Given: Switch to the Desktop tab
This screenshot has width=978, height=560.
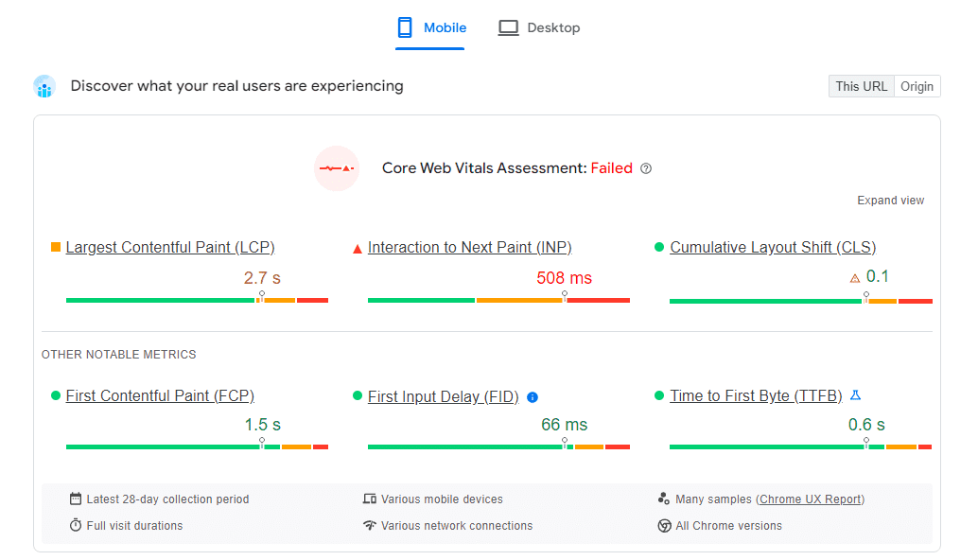Looking at the screenshot, I should click(539, 28).
